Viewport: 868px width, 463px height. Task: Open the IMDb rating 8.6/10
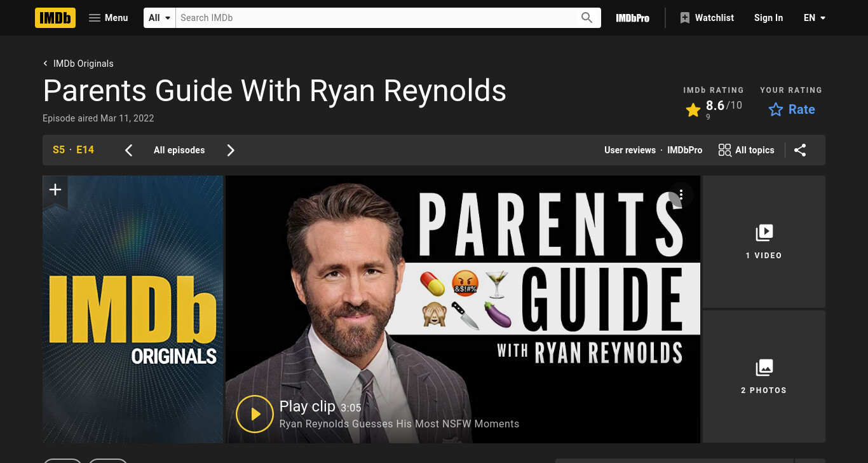click(713, 109)
